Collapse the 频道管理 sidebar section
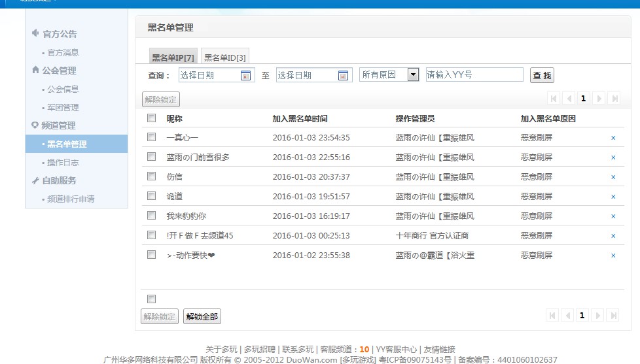The width and height of the screenshot is (640, 364). 58,125
